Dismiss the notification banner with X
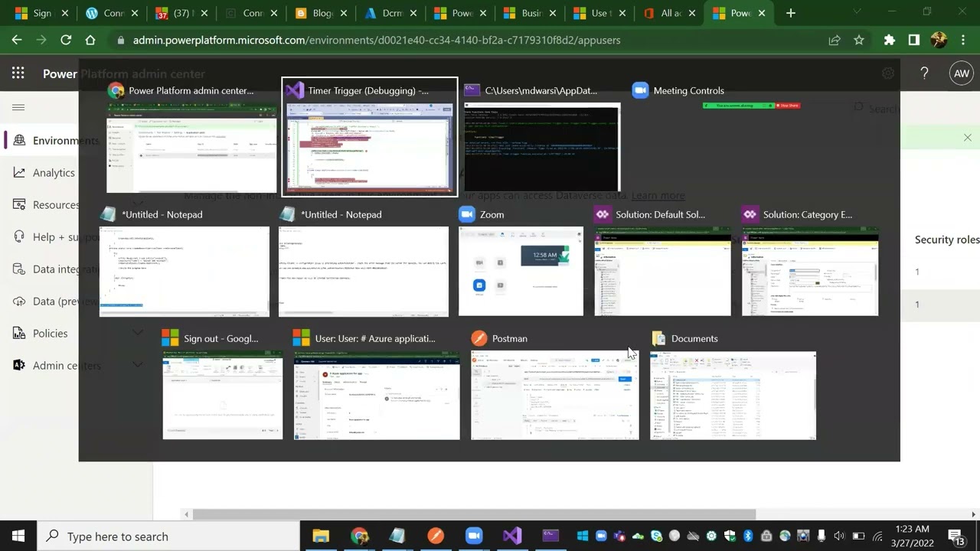Image resolution: width=980 pixels, height=551 pixels. pyautogui.click(x=967, y=138)
